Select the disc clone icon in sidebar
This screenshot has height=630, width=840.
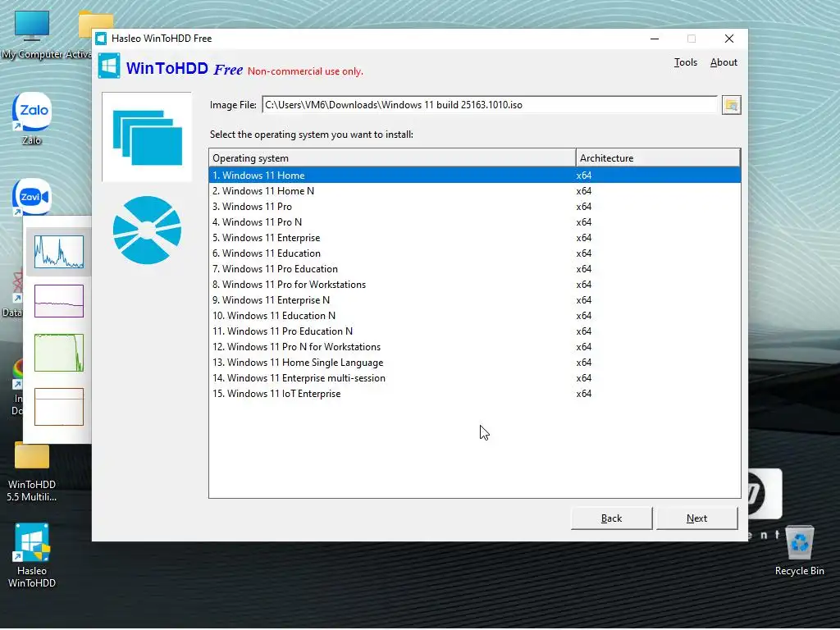coord(147,231)
